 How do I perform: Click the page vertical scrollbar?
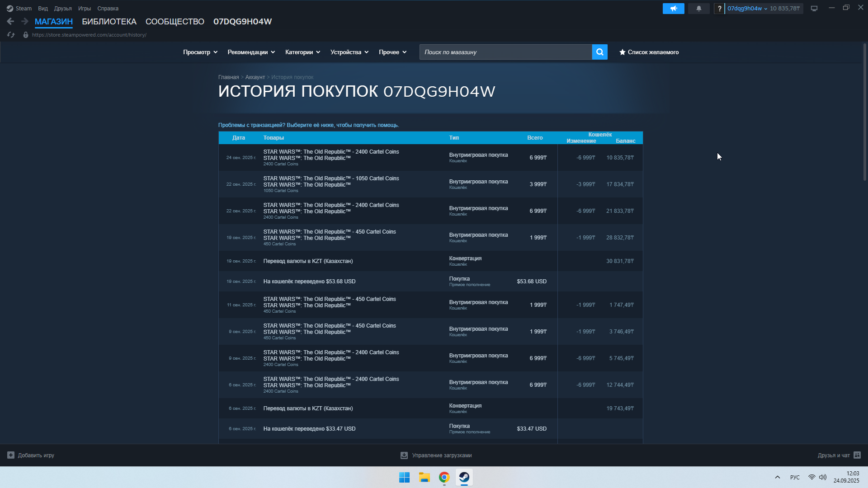coord(864,112)
